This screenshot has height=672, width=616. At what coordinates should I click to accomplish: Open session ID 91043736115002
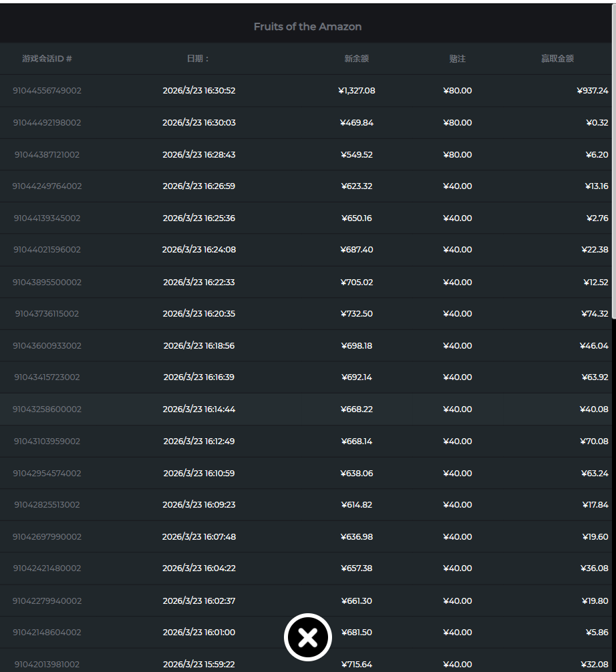coord(47,314)
